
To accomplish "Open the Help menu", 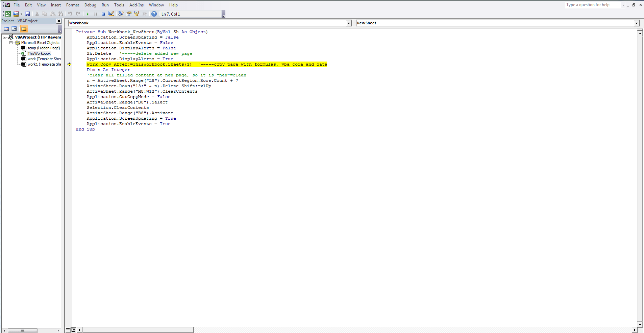I will point(173,5).
